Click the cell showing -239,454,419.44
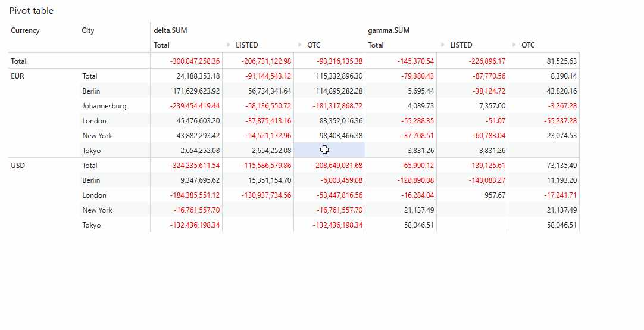 186,105
